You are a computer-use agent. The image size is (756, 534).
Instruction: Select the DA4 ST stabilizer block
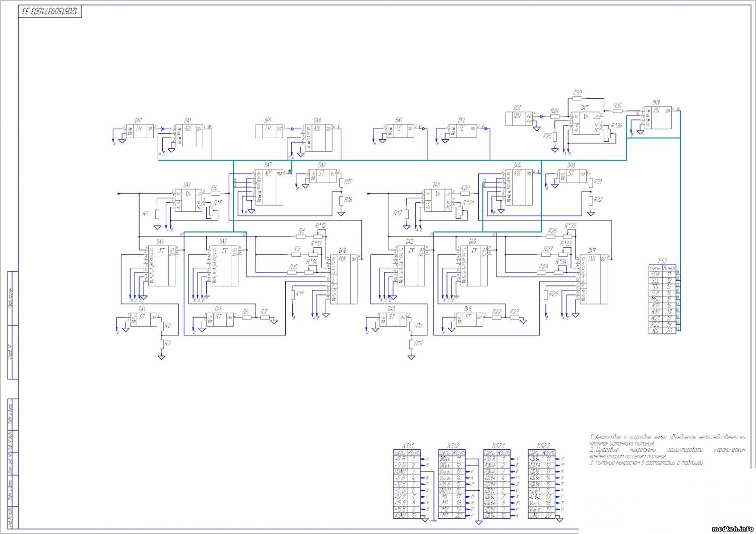[x=144, y=319]
